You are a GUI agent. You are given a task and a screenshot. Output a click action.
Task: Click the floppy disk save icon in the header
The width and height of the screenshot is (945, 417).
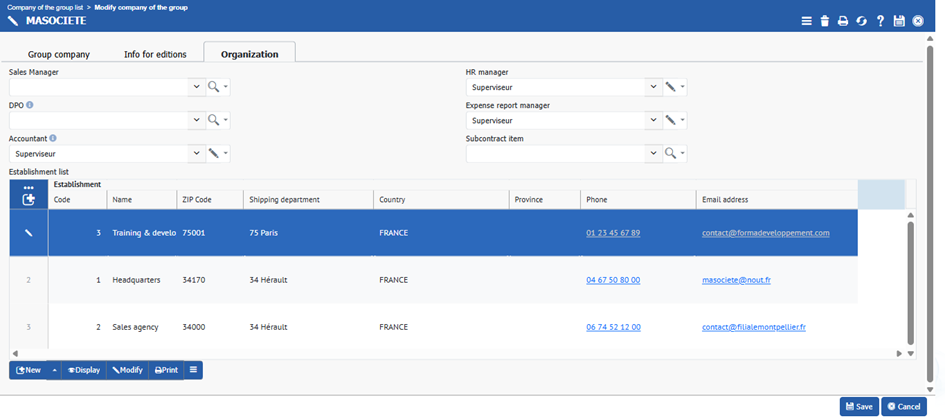click(x=899, y=20)
